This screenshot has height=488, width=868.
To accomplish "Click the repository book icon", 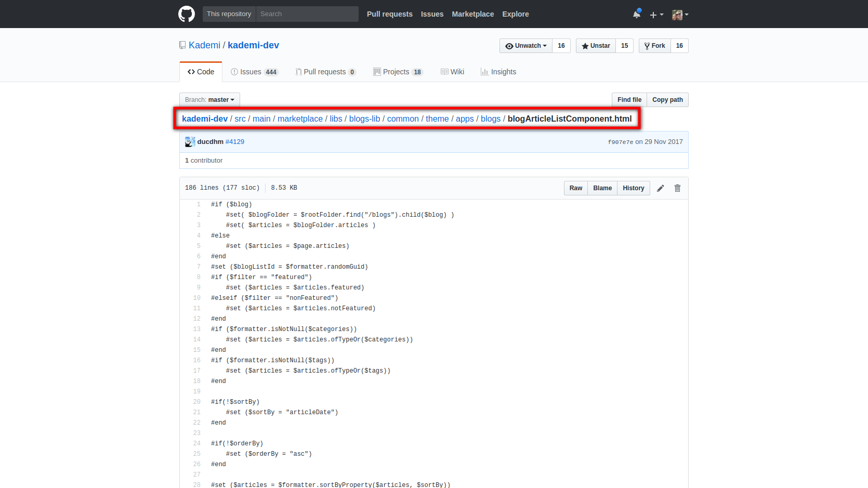I will pos(182,45).
